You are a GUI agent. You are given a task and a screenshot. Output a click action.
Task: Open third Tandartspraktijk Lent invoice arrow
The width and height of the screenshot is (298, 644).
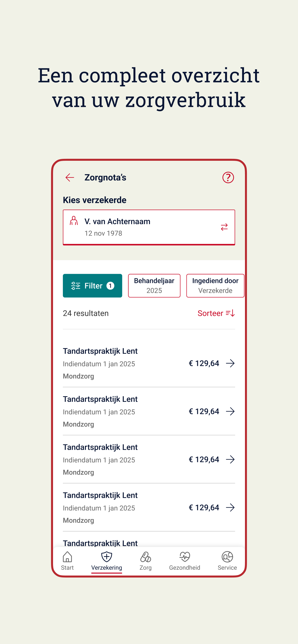coord(230,459)
